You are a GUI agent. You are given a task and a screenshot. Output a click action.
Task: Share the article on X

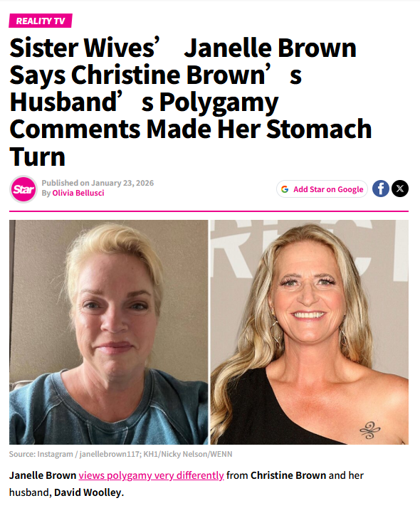pos(399,189)
